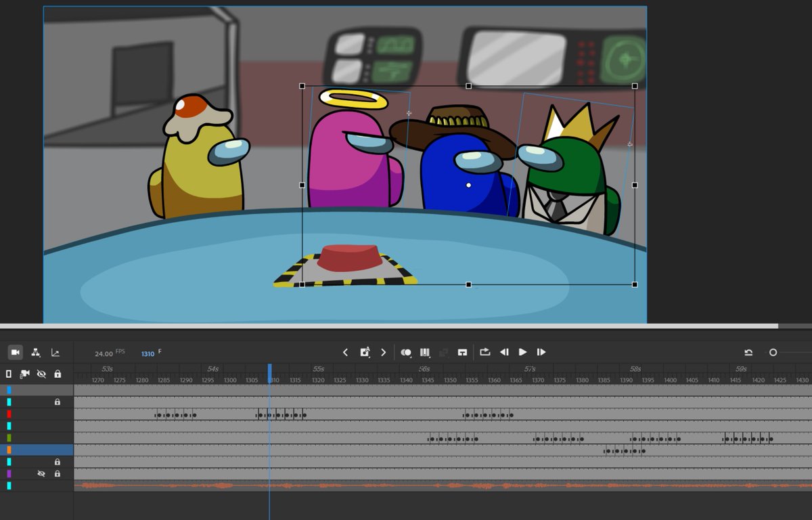
Task: Click the red layer color swatch
Action: click(9, 414)
